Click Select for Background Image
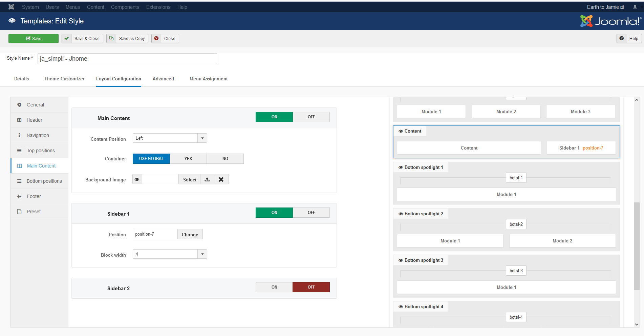The height and width of the screenshot is (336, 644). (190, 179)
